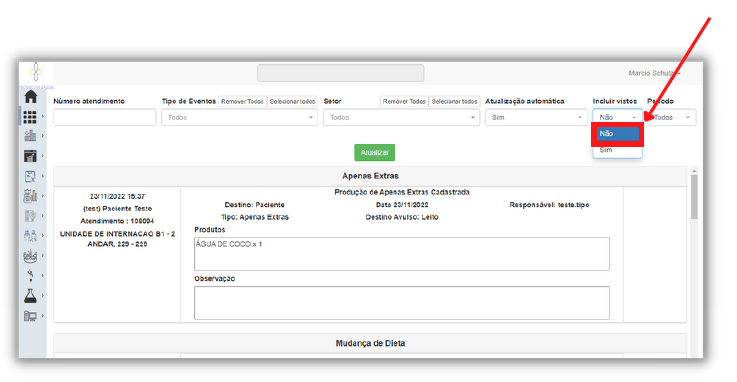Screen dimensions: 737x382
Task: Click the UNIDADE DE INTERNACAO B1 location text
Action: click(x=118, y=239)
